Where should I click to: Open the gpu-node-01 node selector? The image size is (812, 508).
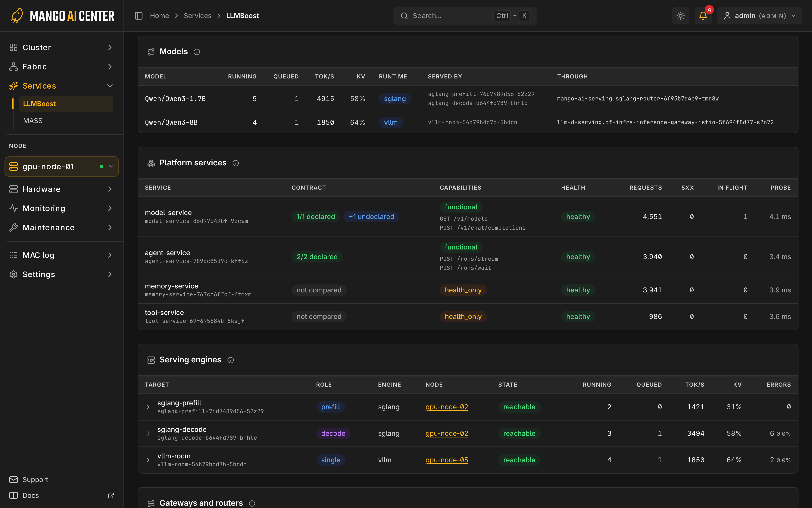coord(62,166)
